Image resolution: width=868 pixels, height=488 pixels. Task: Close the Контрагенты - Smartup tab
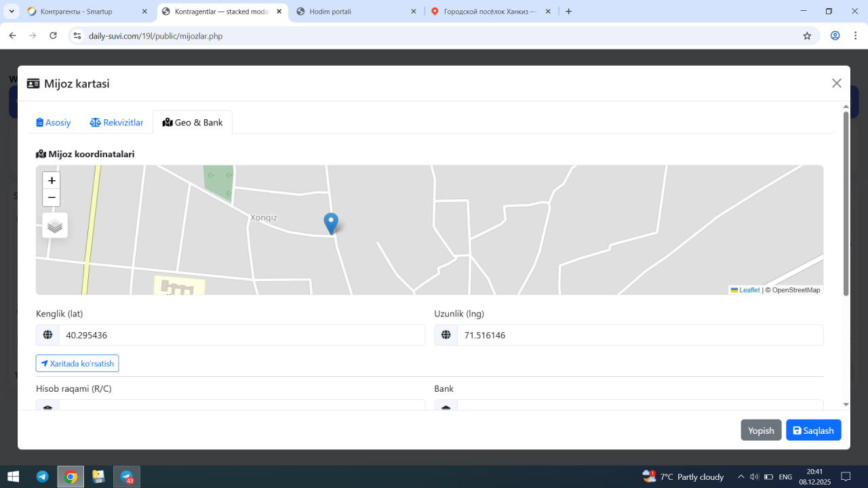tap(144, 12)
